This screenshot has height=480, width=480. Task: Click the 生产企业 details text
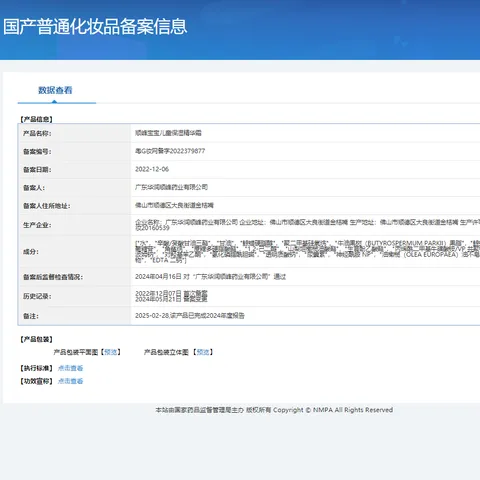click(307, 225)
